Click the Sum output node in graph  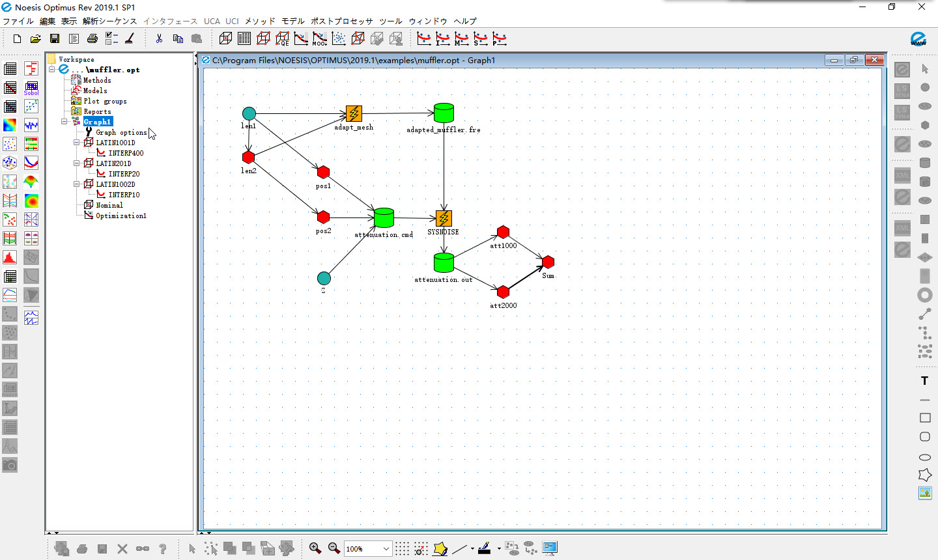pyautogui.click(x=548, y=262)
